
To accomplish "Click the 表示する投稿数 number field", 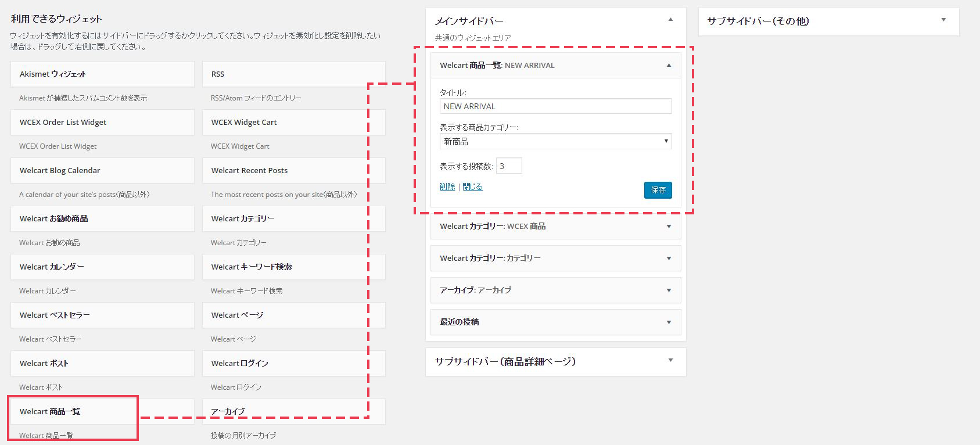I will coord(509,166).
